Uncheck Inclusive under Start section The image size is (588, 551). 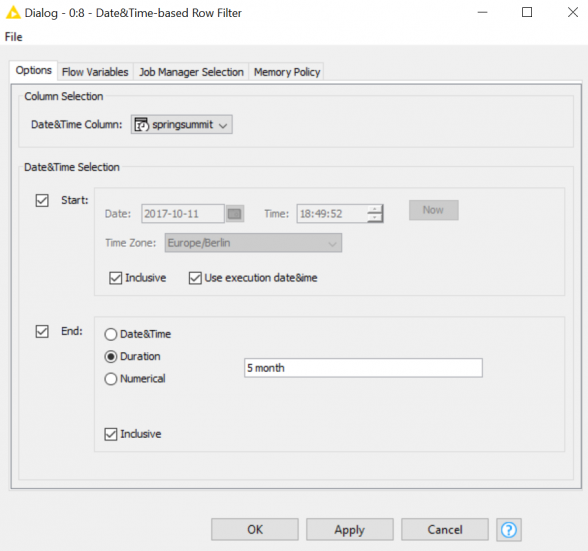pos(116,278)
